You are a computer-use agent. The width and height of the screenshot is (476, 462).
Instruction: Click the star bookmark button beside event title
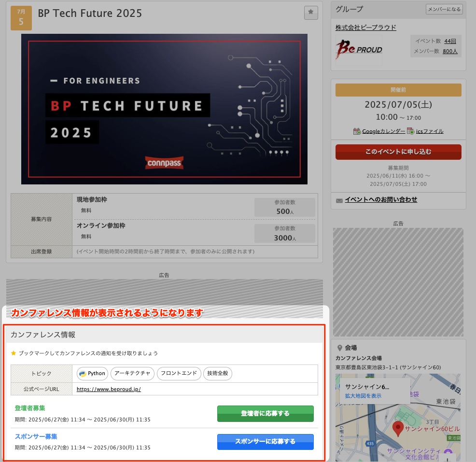click(311, 13)
